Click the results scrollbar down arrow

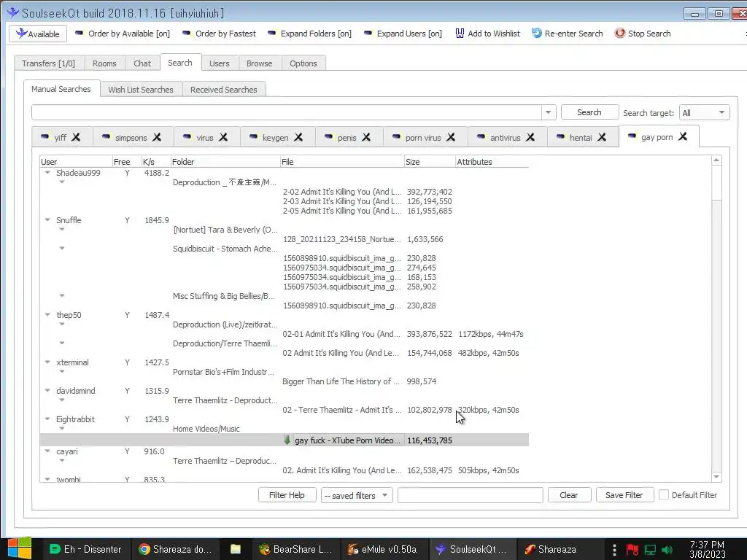coord(716,477)
